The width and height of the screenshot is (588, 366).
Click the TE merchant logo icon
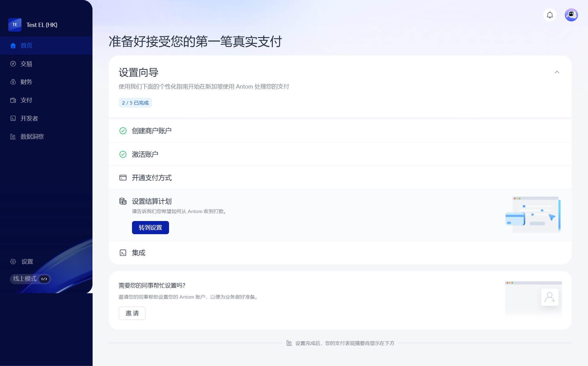point(15,25)
